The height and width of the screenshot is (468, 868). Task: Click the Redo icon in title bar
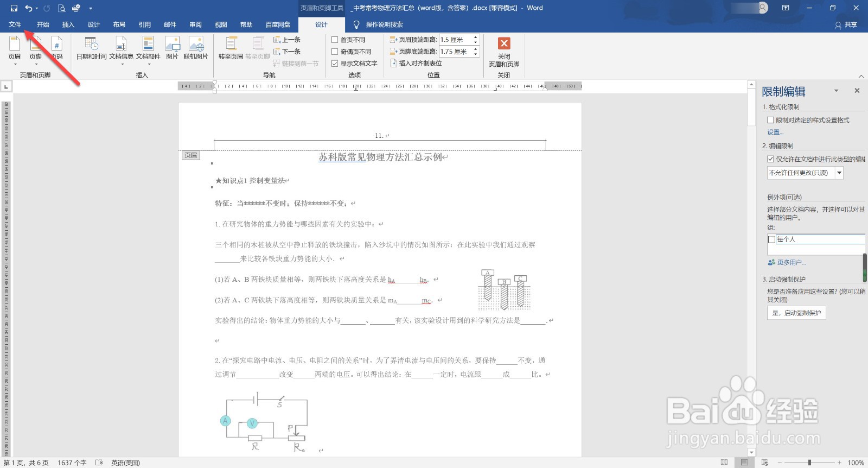click(47, 8)
